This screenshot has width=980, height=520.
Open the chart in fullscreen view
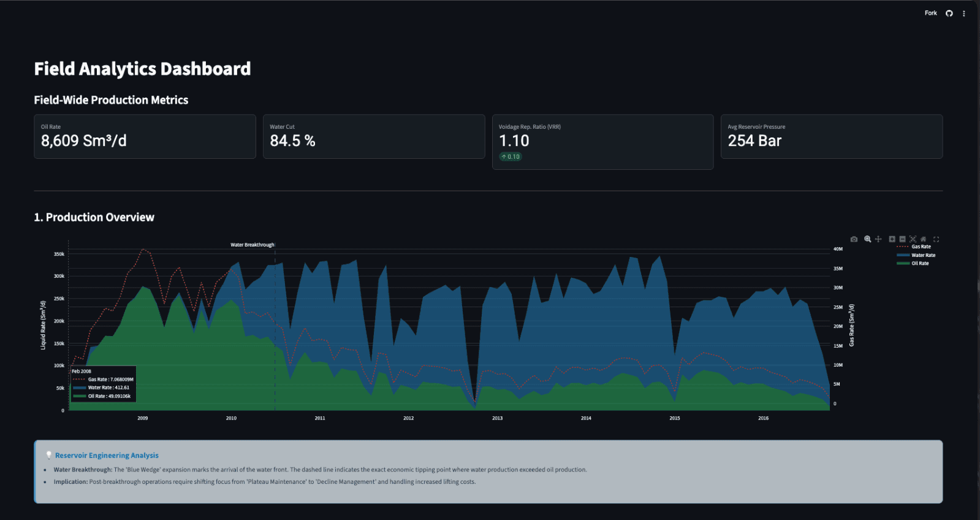tap(936, 239)
